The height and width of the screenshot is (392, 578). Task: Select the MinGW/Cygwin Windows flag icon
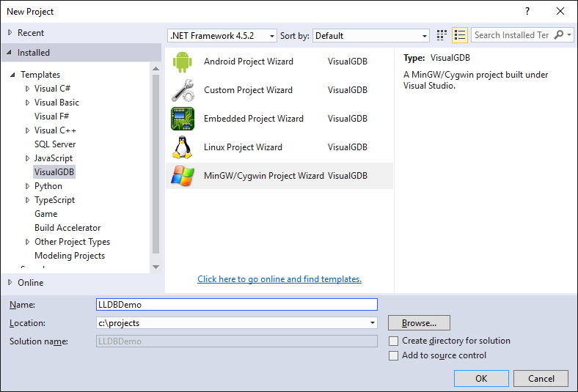pos(183,176)
